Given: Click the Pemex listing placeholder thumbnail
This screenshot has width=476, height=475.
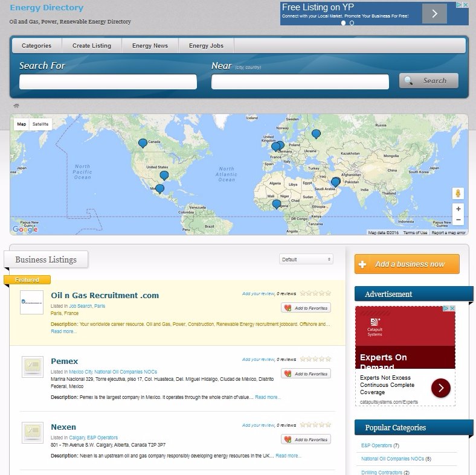Looking at the screenshot, I should [x=33, y=367].
